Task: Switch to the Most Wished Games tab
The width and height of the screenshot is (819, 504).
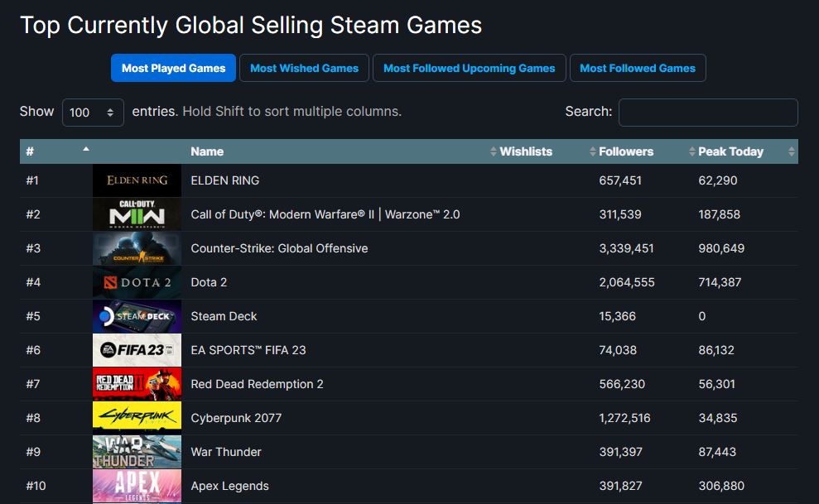Action: point(304,68)
